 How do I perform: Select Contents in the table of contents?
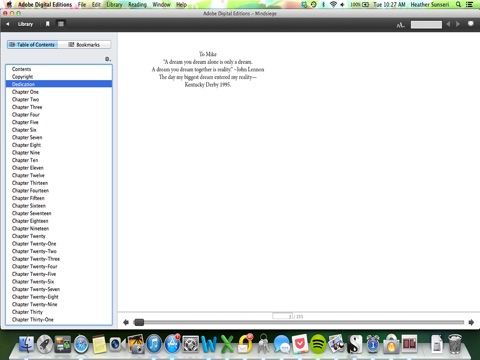(59, 69)
